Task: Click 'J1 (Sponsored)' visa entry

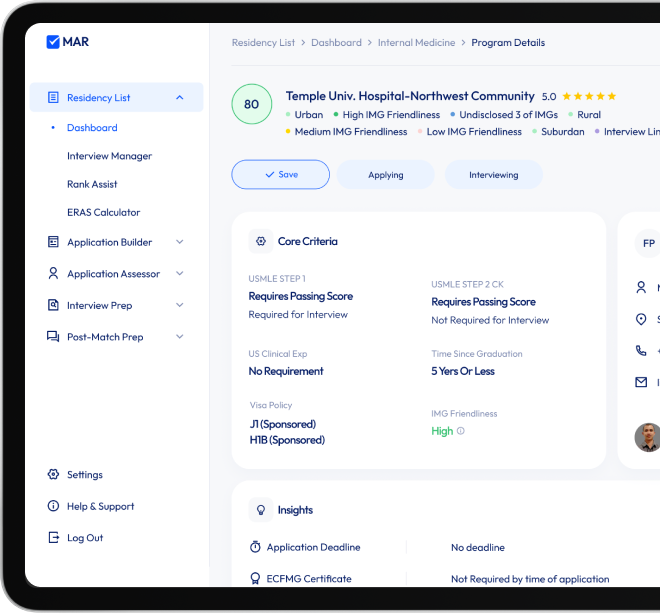Action: [x=283, y=424]
